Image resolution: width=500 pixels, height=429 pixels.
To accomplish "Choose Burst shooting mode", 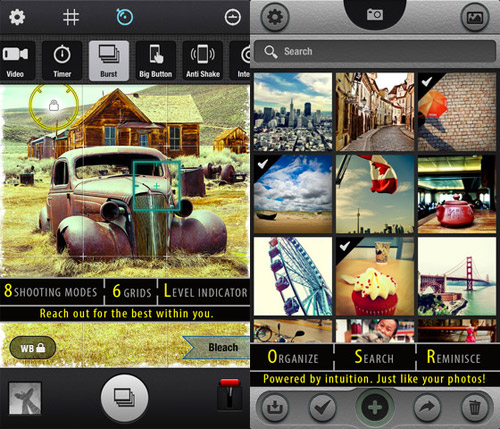I will click(109, 61).
